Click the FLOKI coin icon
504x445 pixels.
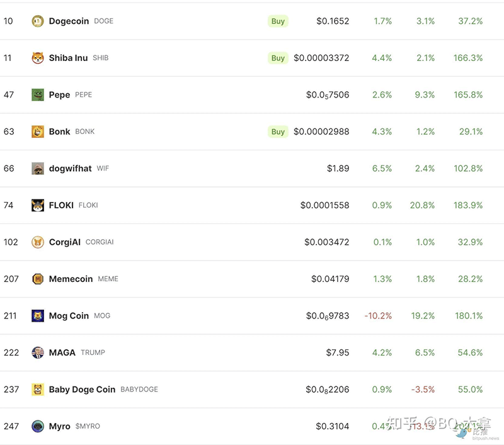38,205
